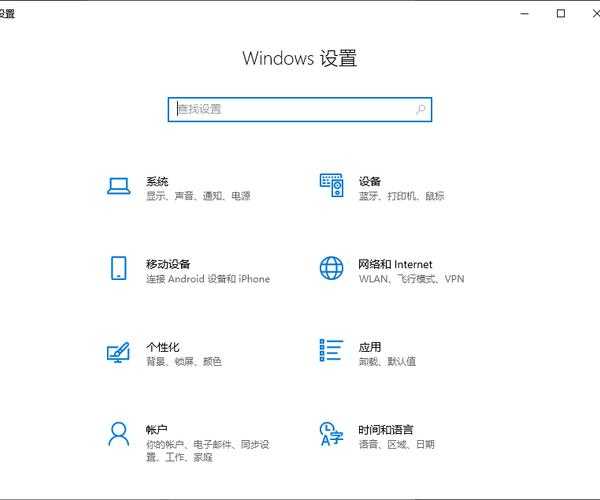Choose the 时间和语言 title text

(x=386, y=429)
